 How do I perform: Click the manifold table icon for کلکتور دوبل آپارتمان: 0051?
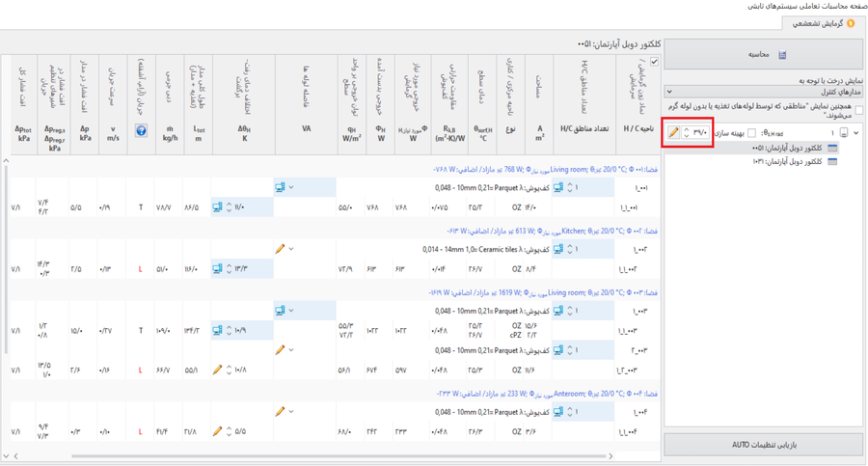[833, 149]
